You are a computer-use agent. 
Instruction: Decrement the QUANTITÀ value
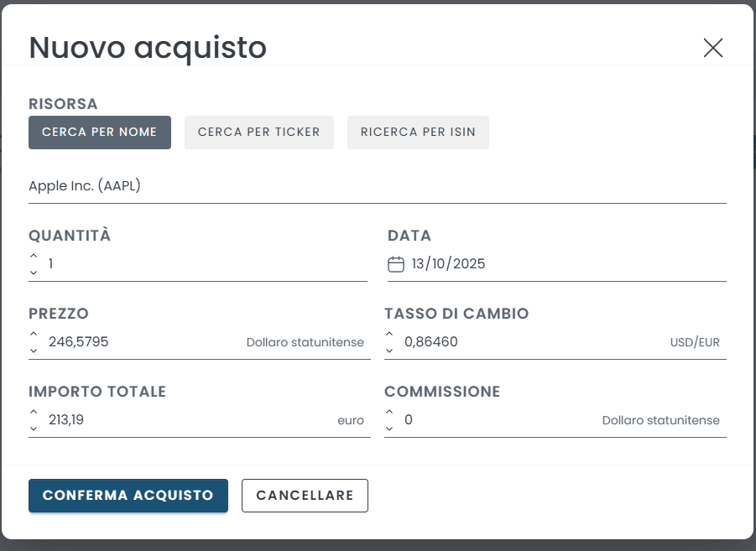[34, 271]
